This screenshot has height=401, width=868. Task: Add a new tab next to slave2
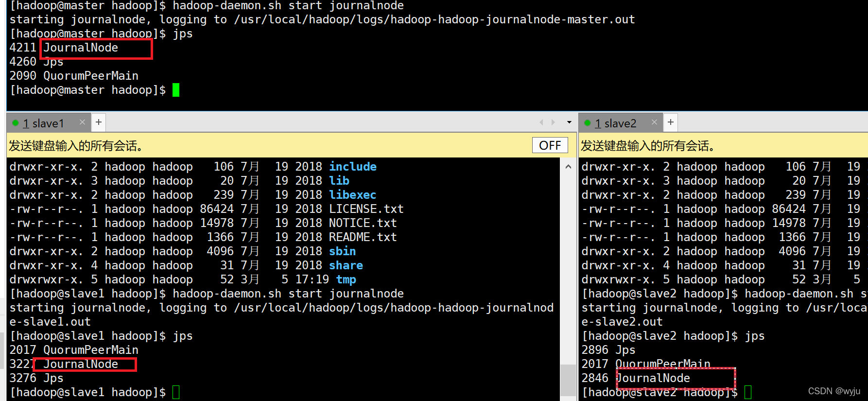[x=671, y=122]
